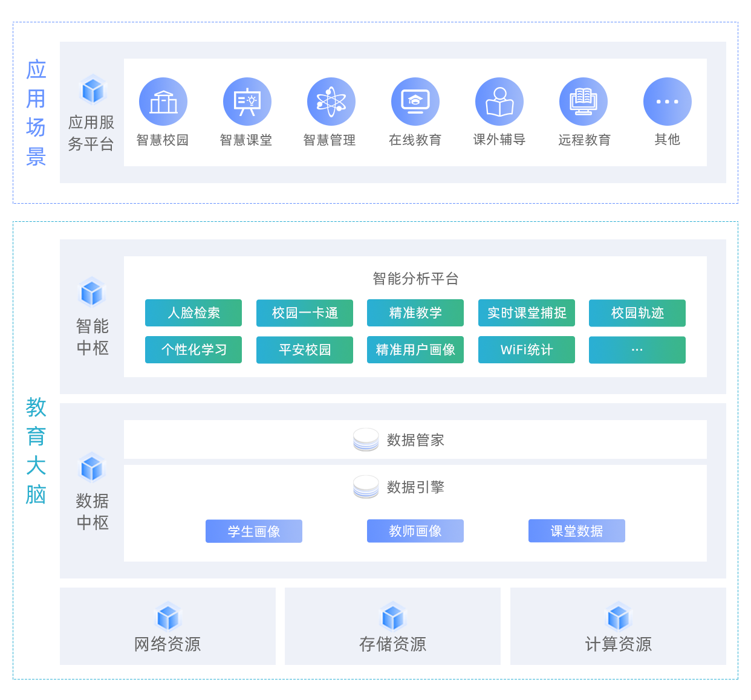
Task: Click the 学生画像 blue tag
Action: [253, 531]
